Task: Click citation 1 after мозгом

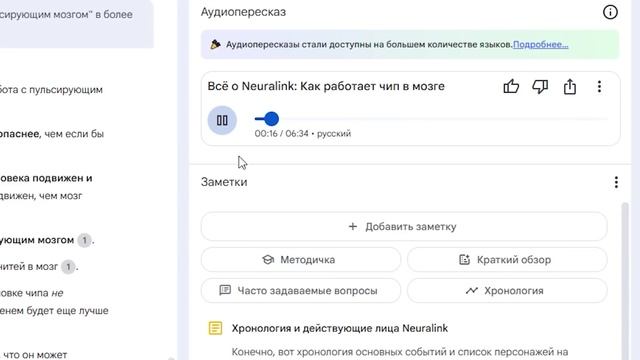Action: pos(84,240)
